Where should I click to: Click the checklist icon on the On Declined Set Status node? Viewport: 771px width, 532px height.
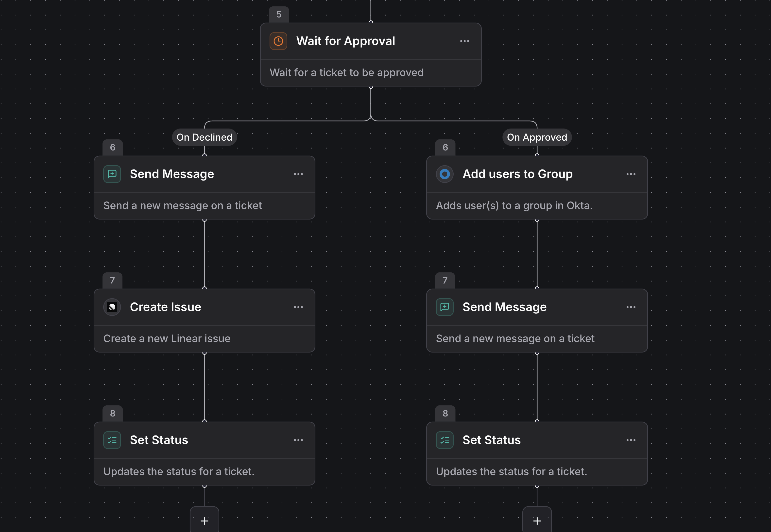[x=112, y=440]
